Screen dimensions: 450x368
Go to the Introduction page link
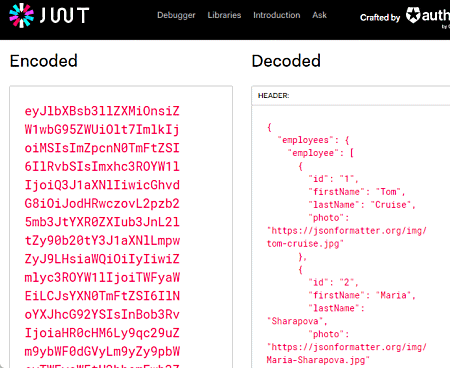coord(277,15)
